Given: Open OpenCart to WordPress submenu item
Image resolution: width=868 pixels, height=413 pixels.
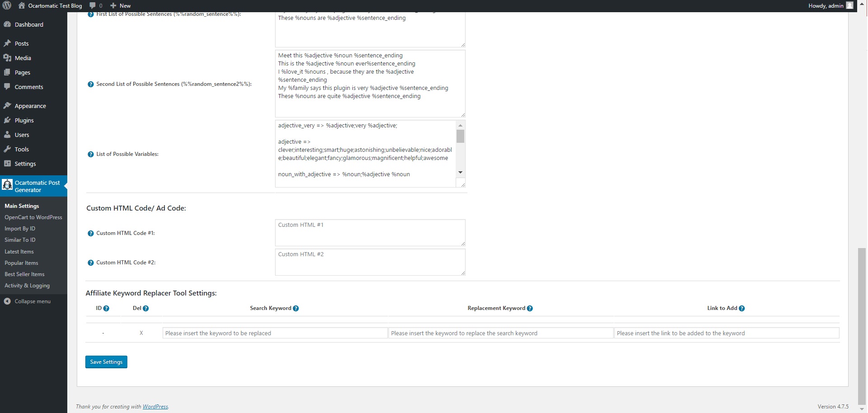Looking at the screenshot, I should [33, 217].
